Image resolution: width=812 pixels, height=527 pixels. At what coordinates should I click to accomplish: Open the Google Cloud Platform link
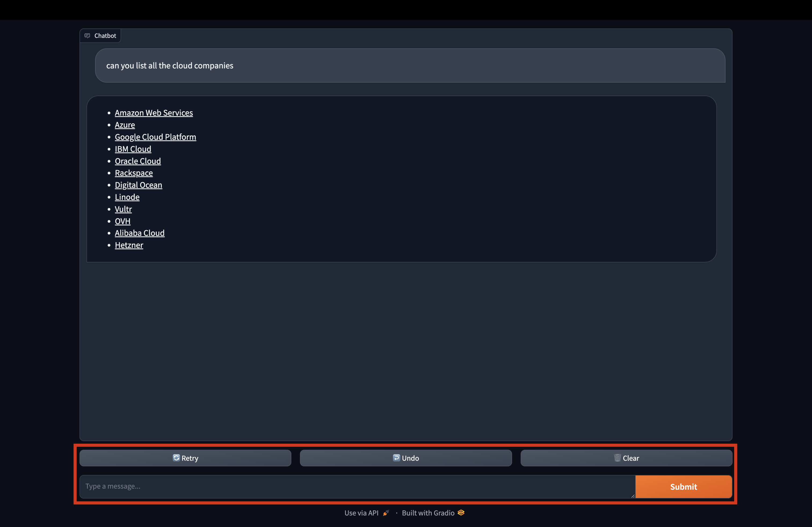click(x=155, y=137)
